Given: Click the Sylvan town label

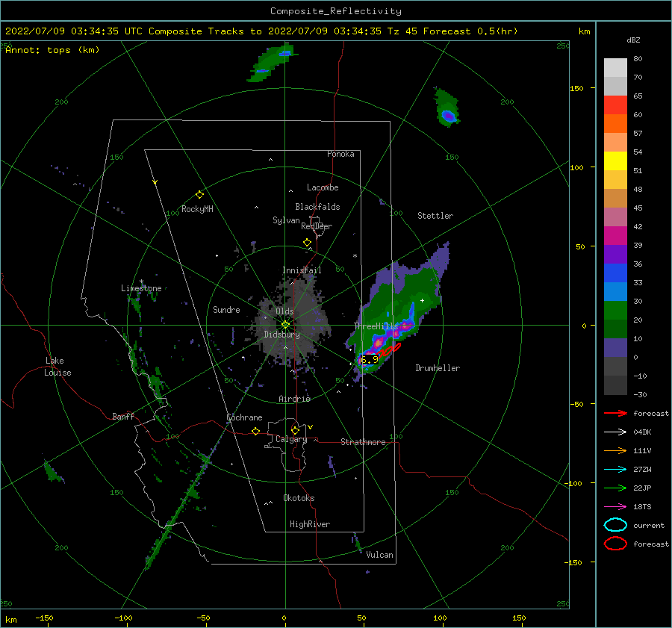Looking at the screenshot, I should pyautogui.click(x=286, y=220).
